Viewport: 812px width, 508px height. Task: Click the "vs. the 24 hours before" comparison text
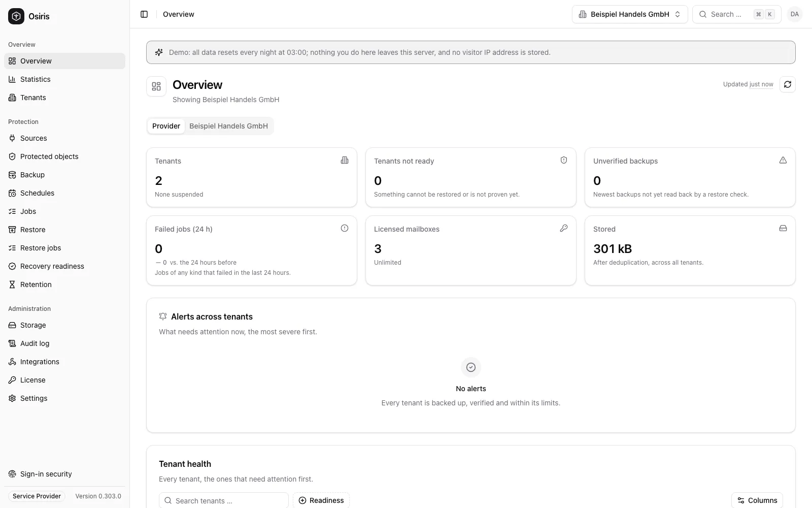point(203,263)
